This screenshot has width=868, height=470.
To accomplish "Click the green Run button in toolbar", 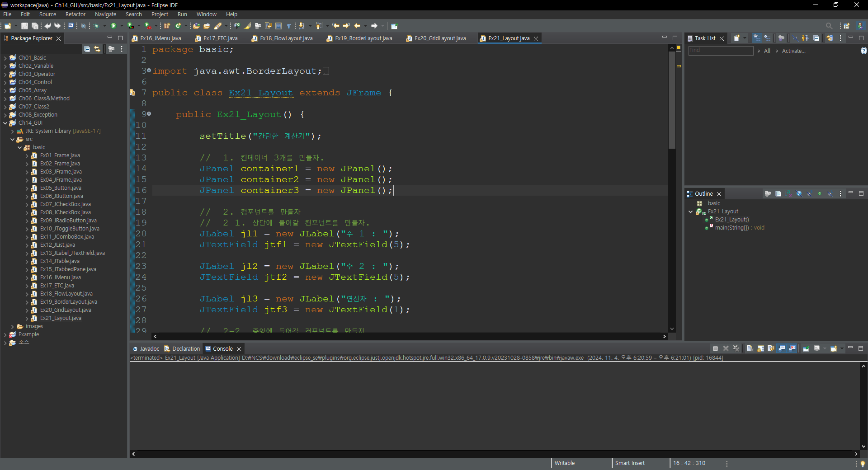I will (x=113, y=26).
